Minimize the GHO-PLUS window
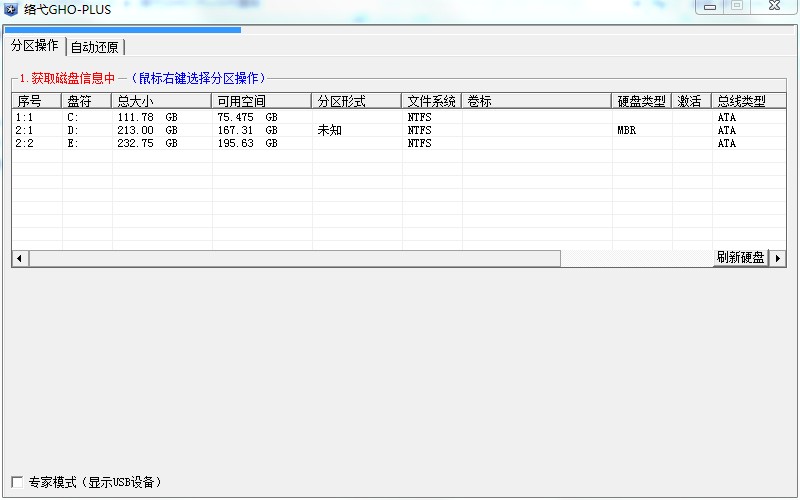 point(709,6)
